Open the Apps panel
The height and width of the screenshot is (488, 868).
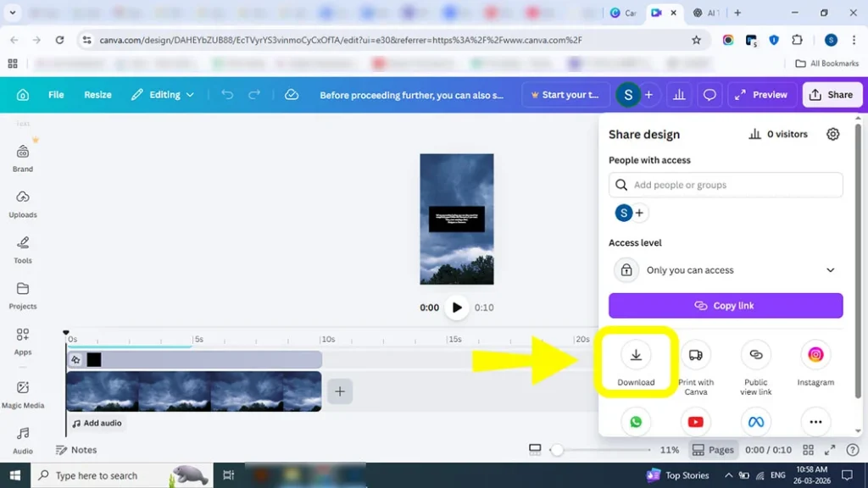[23, 342]
